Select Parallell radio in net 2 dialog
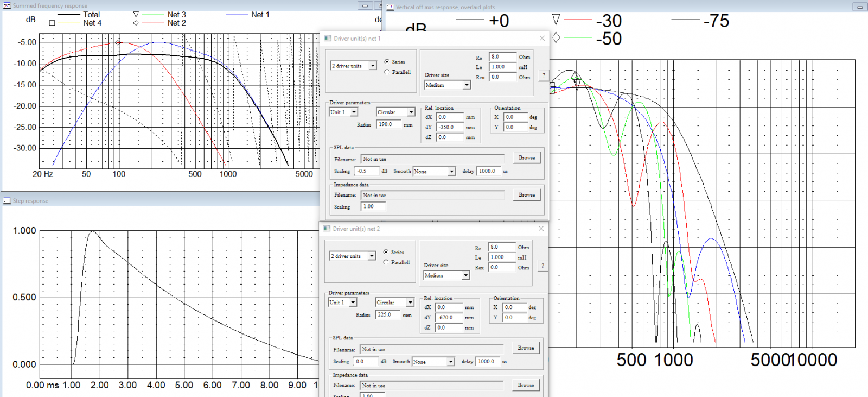This screenshot has height=397, width=868. pos(386,262)
